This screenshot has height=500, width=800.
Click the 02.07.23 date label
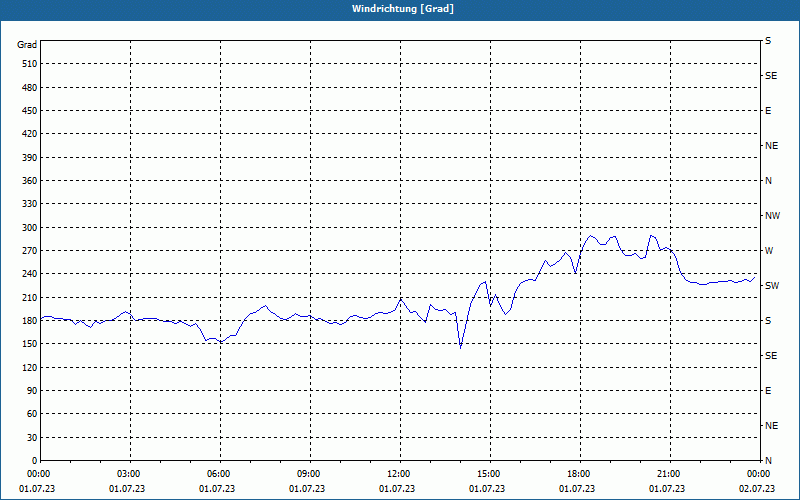[x=757, y=489]
